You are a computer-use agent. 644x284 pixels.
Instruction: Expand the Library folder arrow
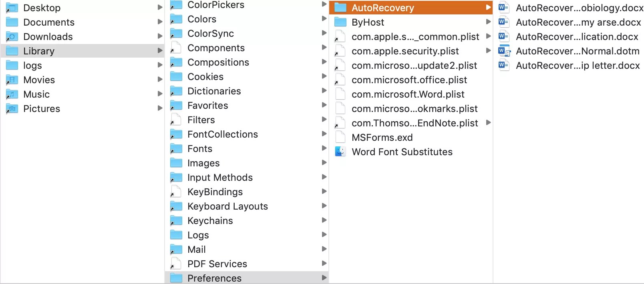[x=160, y=51]
